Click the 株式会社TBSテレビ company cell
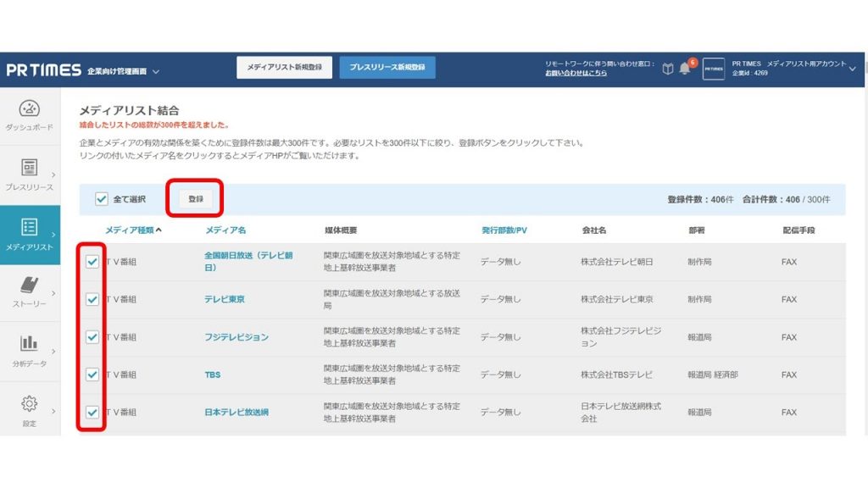This screenshot has width=868, height=488. tap(617, 374)
